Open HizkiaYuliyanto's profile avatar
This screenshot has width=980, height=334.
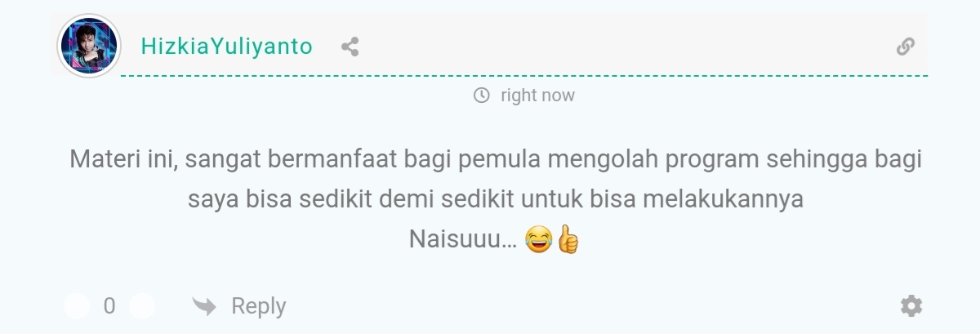89,46
